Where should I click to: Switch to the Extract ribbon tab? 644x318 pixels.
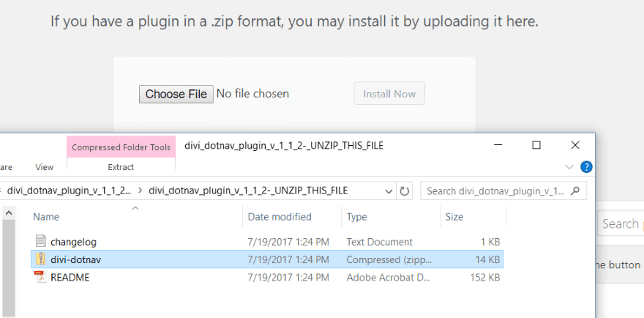pyautogui.click(x=121, y=167)
